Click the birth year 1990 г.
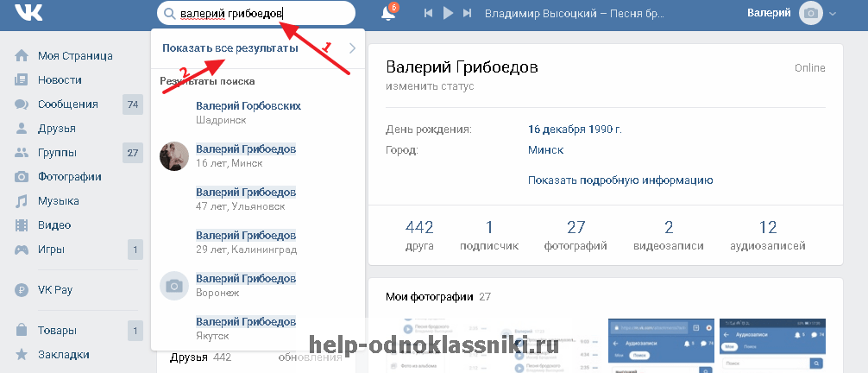Screen dimensions: 868x373 point(605,130)
